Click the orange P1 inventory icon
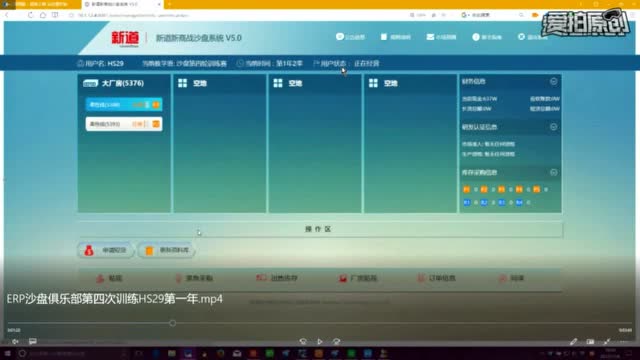This screenshot has width=640, height=360. [x=467, y=189]
